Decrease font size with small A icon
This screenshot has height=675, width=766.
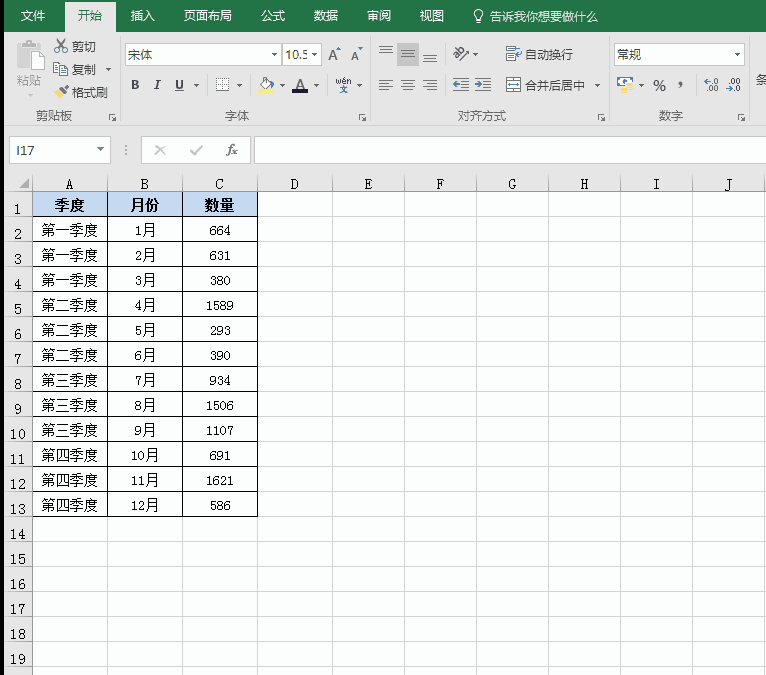tap(357, 54)
